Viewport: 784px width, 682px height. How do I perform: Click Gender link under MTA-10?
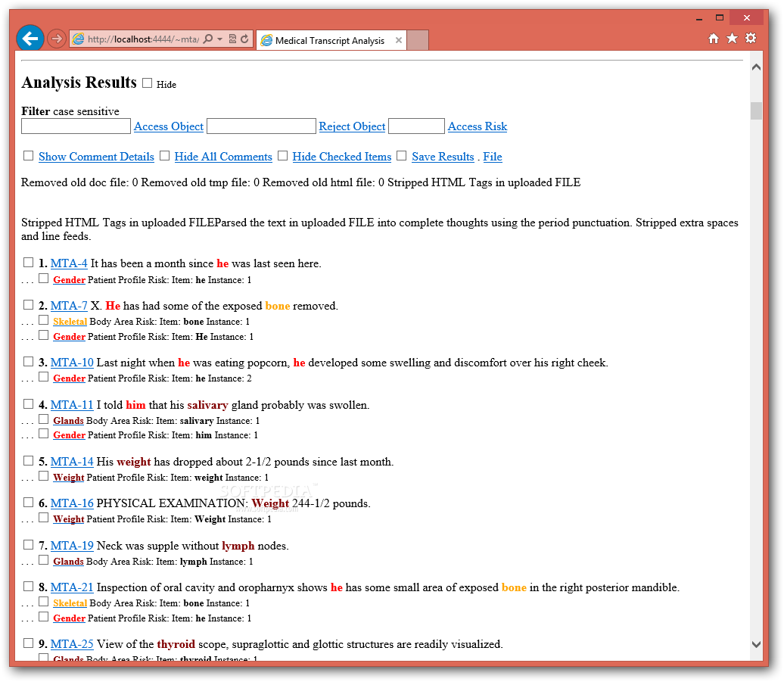pos(69,378)
